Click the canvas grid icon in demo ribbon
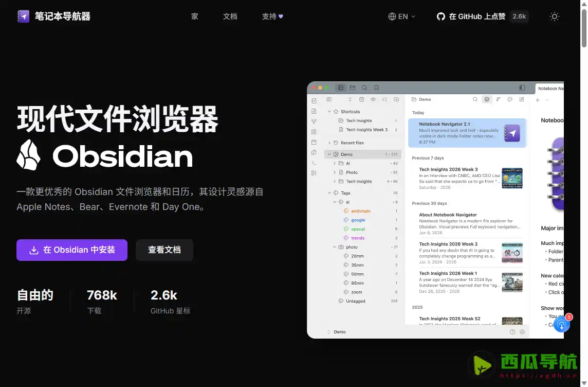This screenshot has width=588, height=387. pos(314,132)
